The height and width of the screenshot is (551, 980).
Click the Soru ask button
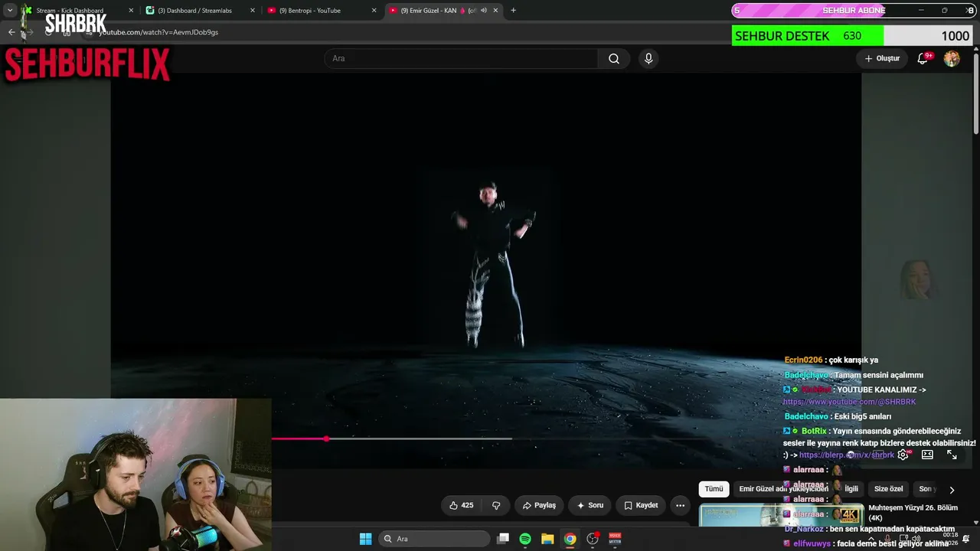coord(590,505)
